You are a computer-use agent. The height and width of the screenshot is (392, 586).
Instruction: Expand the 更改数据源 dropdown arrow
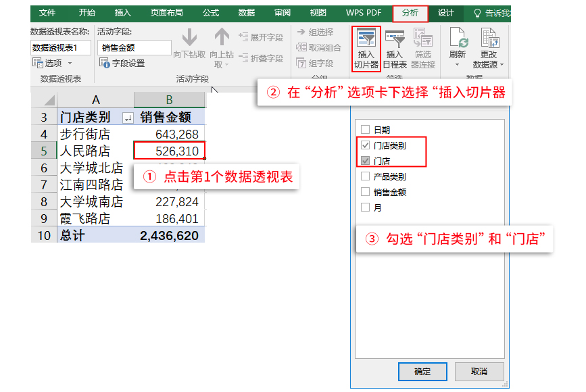pos(502,65)
